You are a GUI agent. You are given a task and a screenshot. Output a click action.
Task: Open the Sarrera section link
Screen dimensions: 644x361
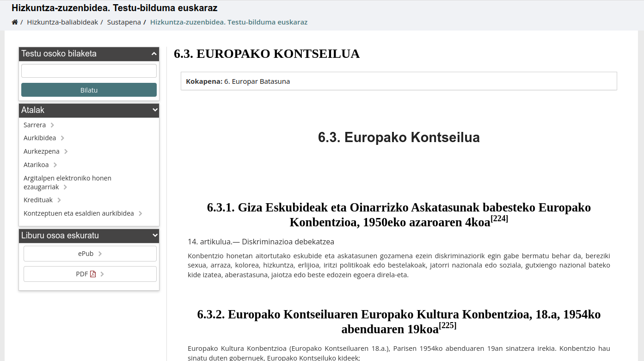[x=35, y=125]
